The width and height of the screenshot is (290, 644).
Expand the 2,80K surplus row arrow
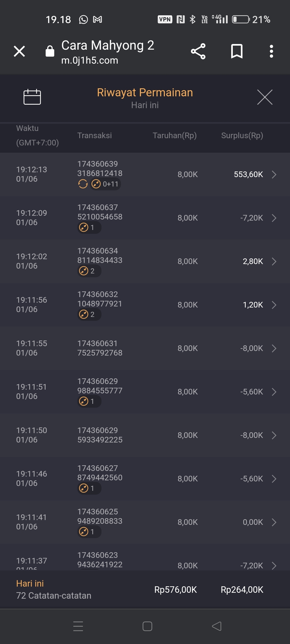pyautogui.click(x=274, y=261)
